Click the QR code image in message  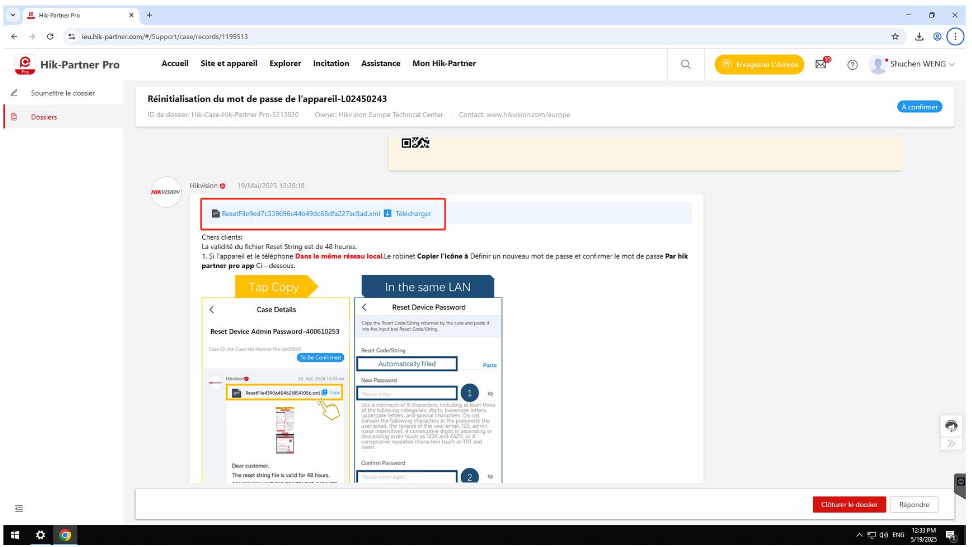(415, 143)
